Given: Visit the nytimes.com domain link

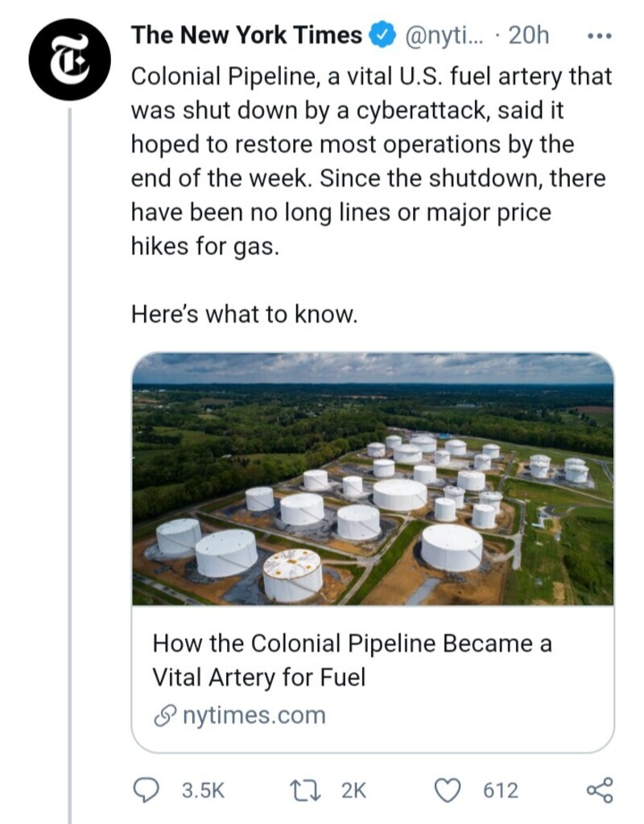Looking at the screenshot, I should (x=254, y=715).
